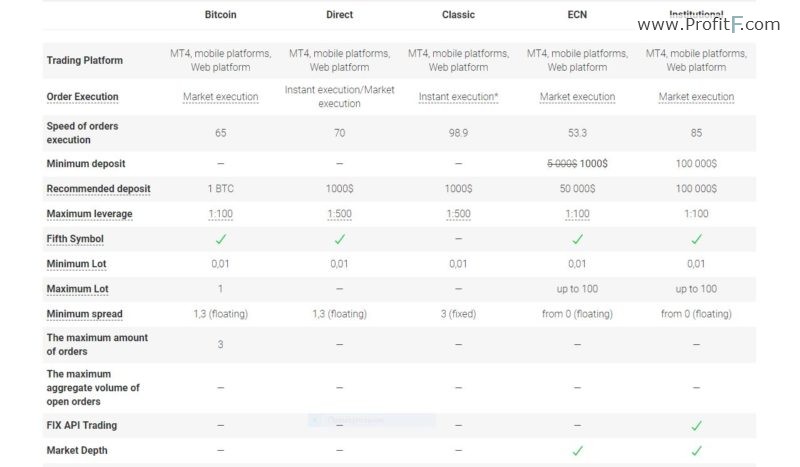Click the Institutional Fifth Symbol green checkmark
Viewport: 800px width, 467px height.
pos(696,239)
